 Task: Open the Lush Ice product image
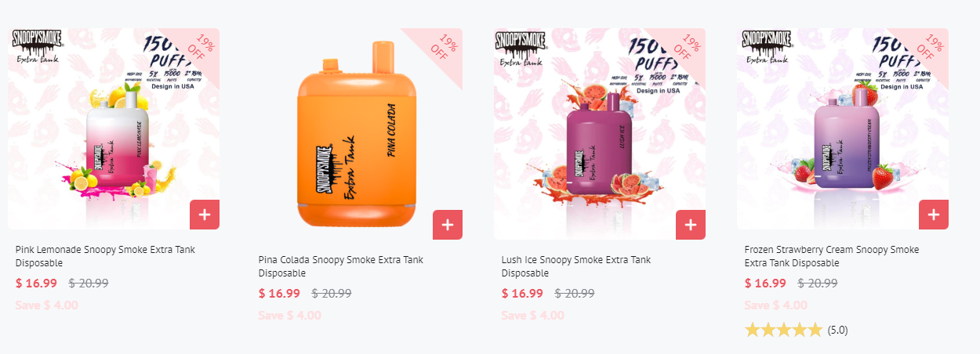click(x=600, y=134)
